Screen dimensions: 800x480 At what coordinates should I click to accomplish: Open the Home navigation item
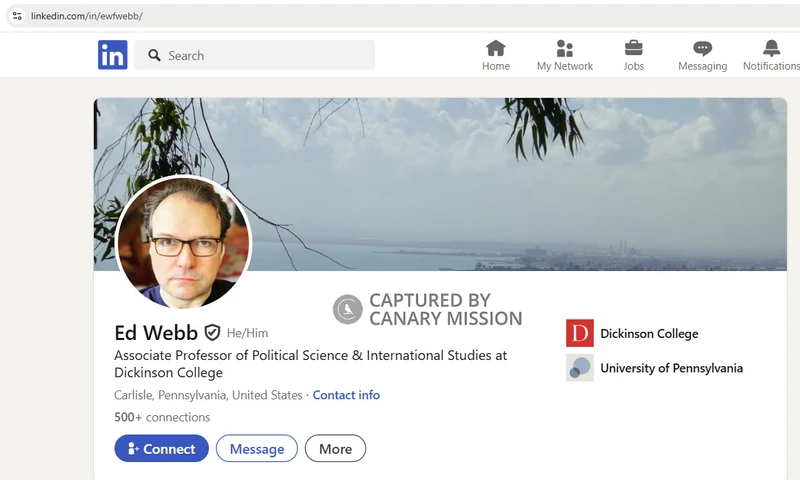496,56
